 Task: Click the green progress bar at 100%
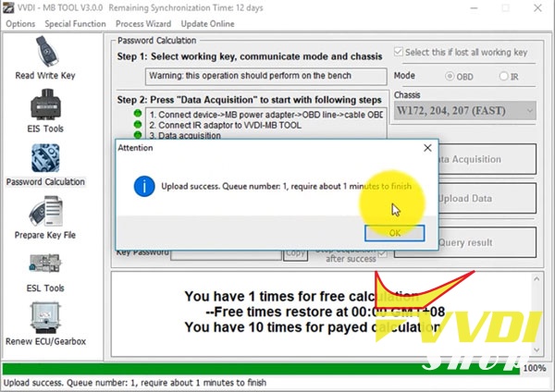[x=261, y=368]
